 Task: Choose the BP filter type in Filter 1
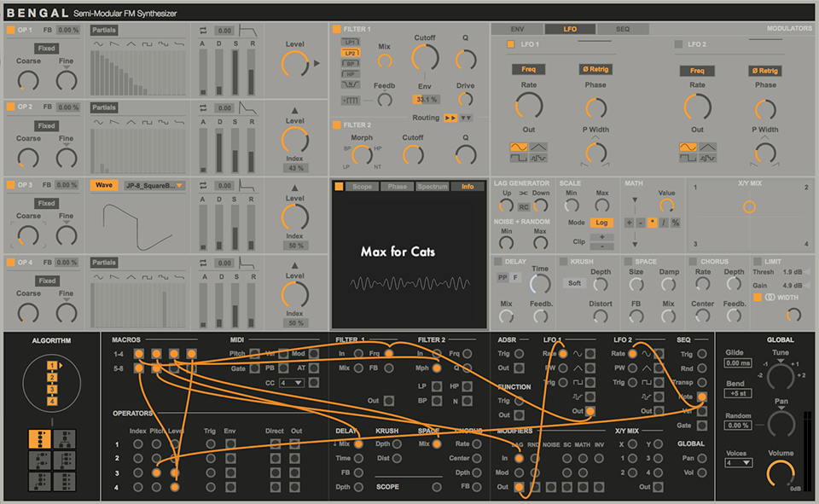pos(350,64)
